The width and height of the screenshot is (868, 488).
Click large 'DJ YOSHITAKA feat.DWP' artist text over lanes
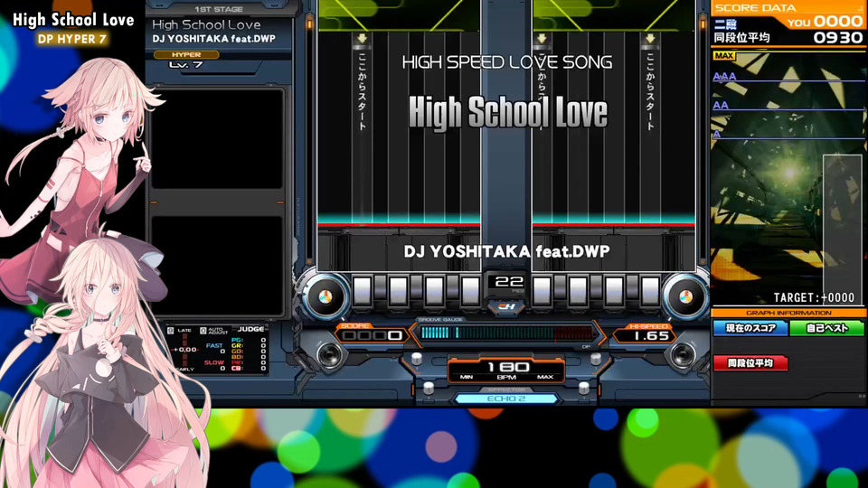tap(506, 252)
